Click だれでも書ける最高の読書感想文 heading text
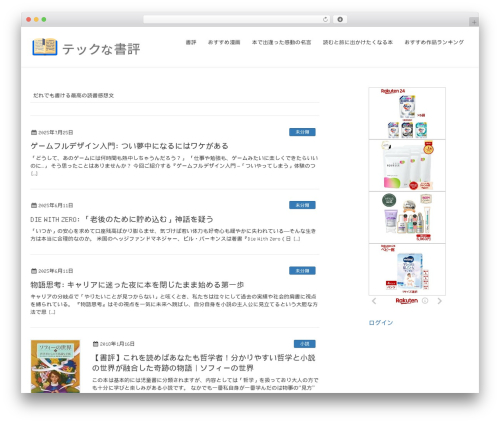This screenshot has height=423, width=500. click(x=73, y=95)
